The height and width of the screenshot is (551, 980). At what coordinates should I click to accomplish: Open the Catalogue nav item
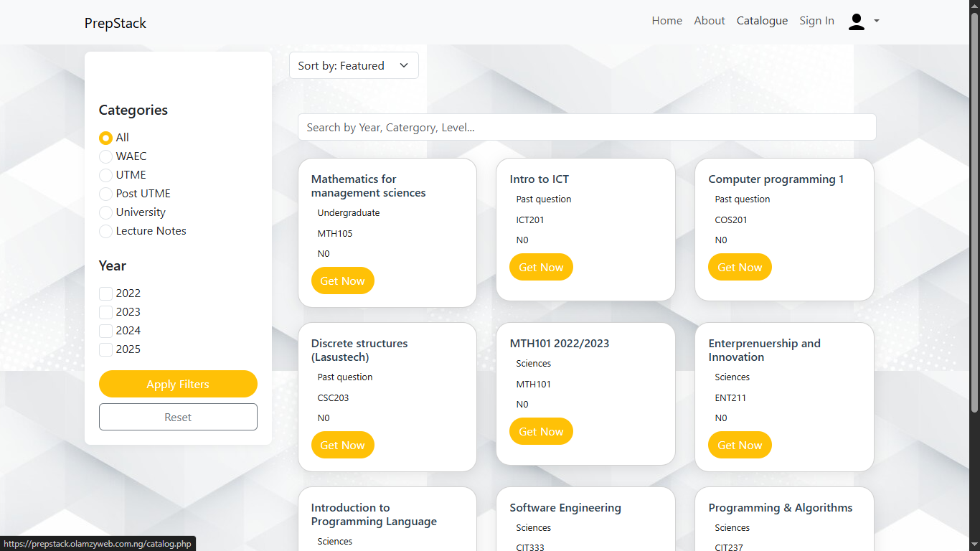click(x=762, y=21)
